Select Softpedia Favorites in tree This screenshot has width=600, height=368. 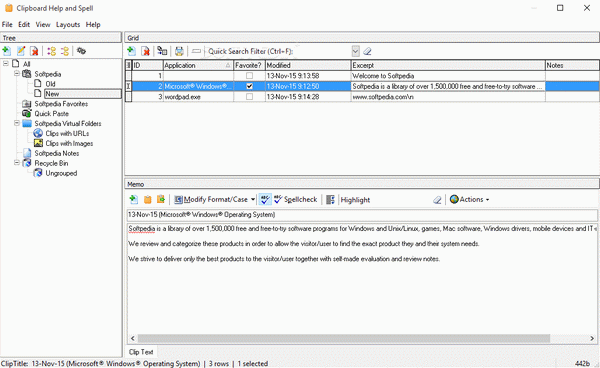(61, 104)
